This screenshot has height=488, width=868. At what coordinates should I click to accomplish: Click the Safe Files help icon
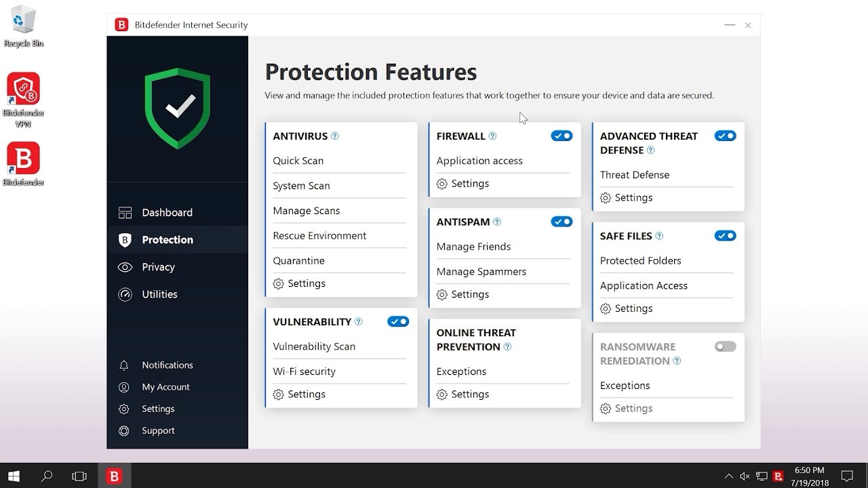click(659, 237)
